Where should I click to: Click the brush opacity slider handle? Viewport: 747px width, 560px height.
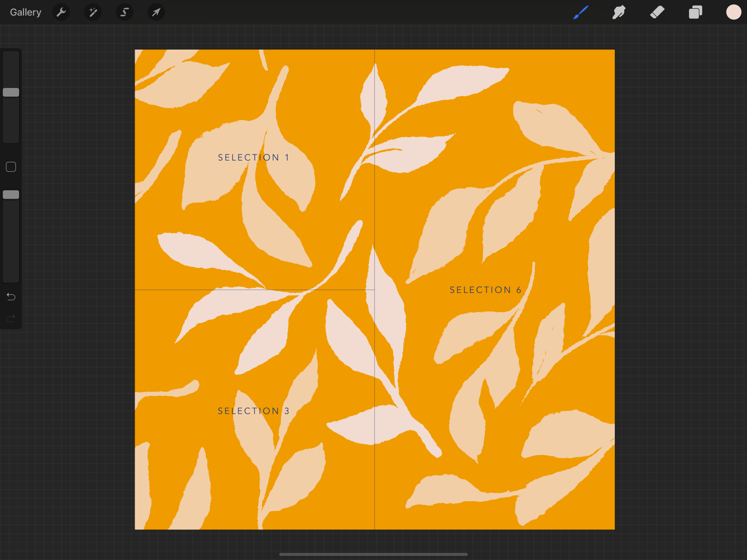point(11,195)
